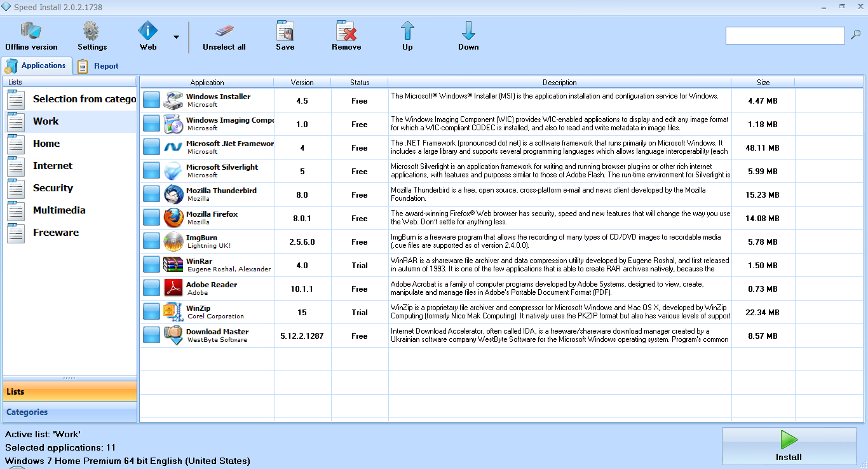The width and height of the screenshot is (868, 469).
Task: Click the WinZip app icon
Action: (173, 312)
